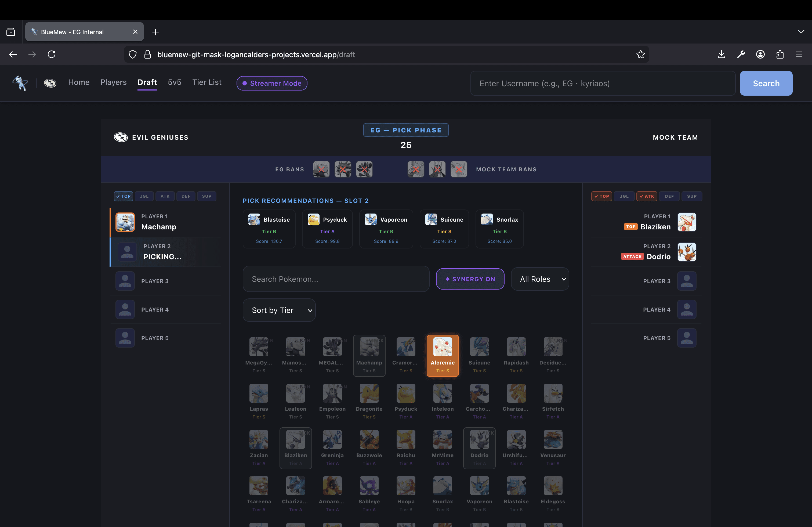Click the Search Pokemon input field
The width and height of the screenshot is (812, 527).
[x=336, y=279]
